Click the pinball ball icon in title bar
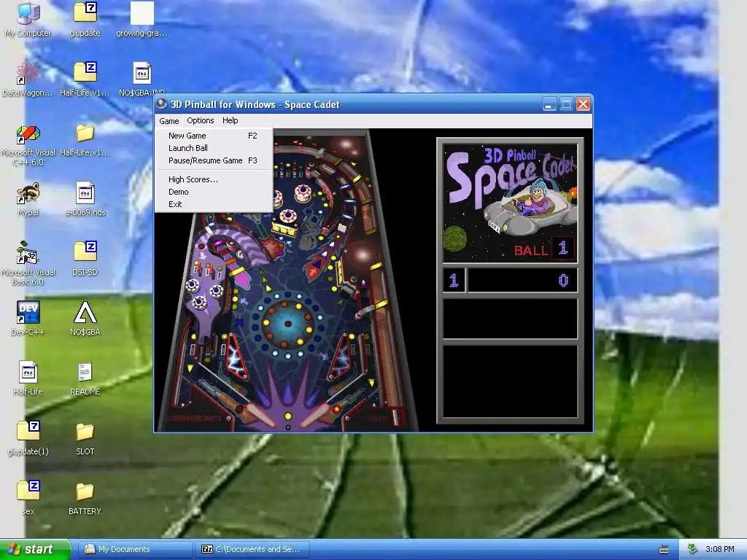Image resolution: width=747 pixels, height=560 pixels. (x=162, y=104)
